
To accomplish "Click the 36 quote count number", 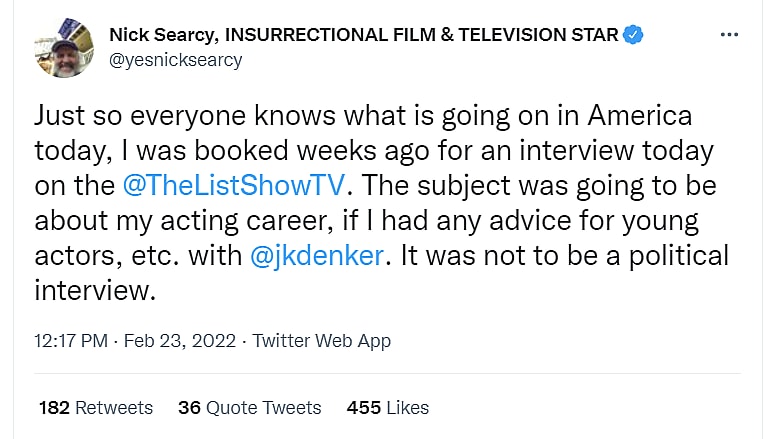I will coord(189,408).
